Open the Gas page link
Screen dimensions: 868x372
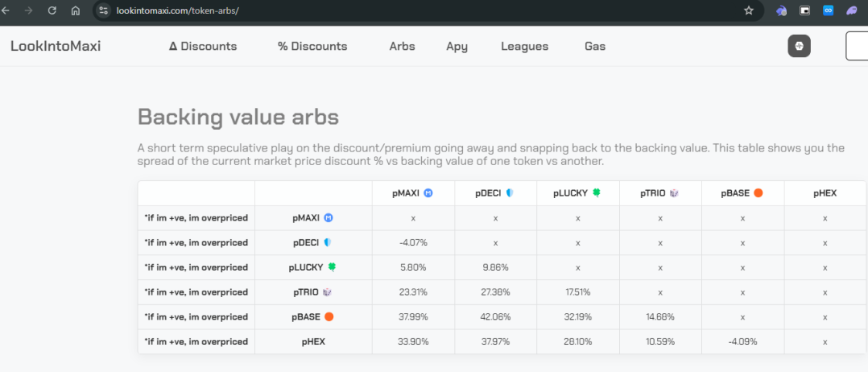[x=595, y=46]
